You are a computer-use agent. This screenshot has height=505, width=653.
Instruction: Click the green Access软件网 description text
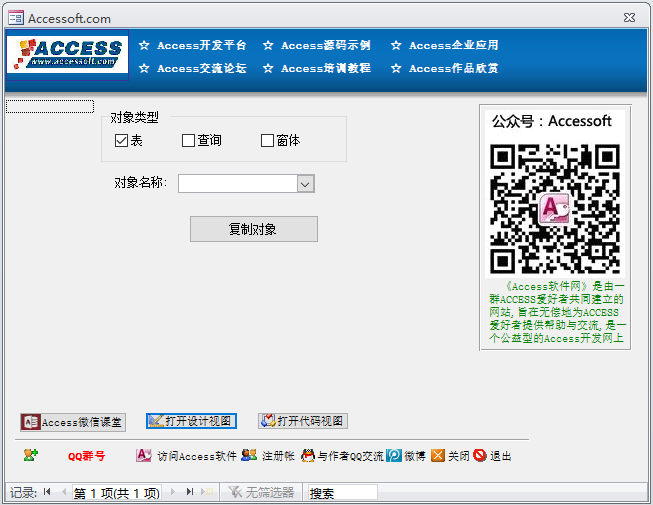pyautogui.click(x=557, y=312)
